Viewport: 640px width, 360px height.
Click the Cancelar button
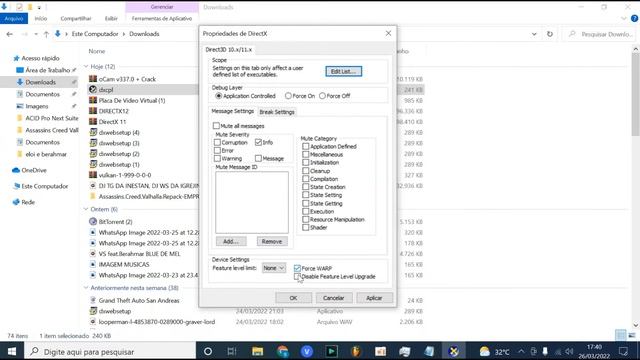click(x=333, y=298)
